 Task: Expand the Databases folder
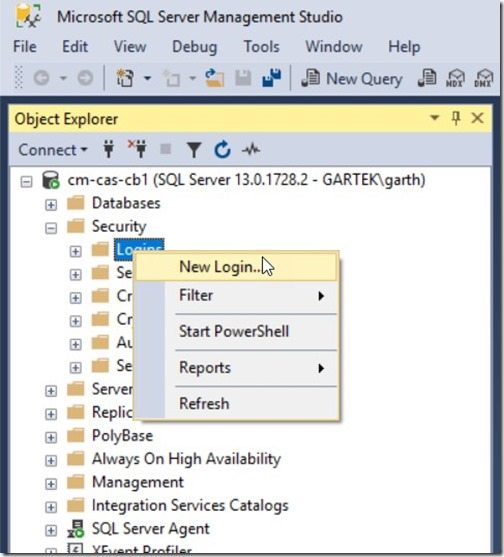click(x=51, y=205)
